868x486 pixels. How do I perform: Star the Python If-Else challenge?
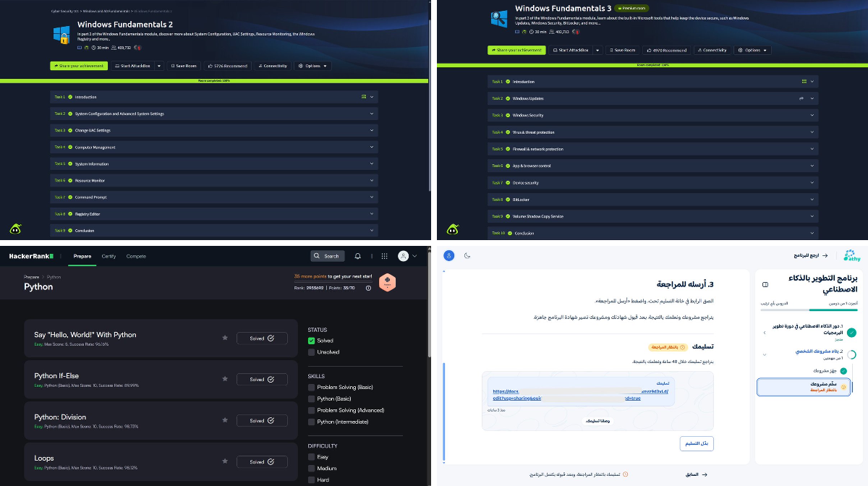(225, 379)
